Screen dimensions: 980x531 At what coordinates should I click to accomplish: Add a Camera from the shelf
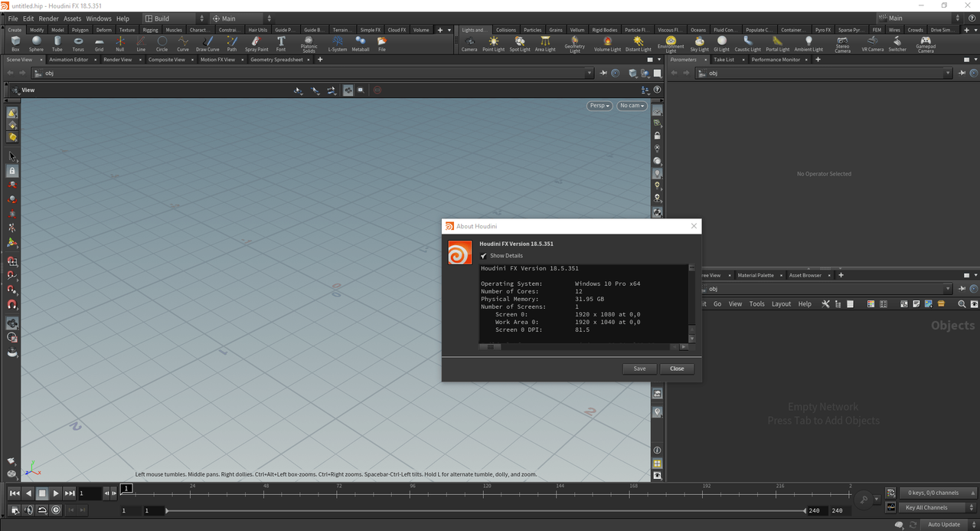(469, 44)
